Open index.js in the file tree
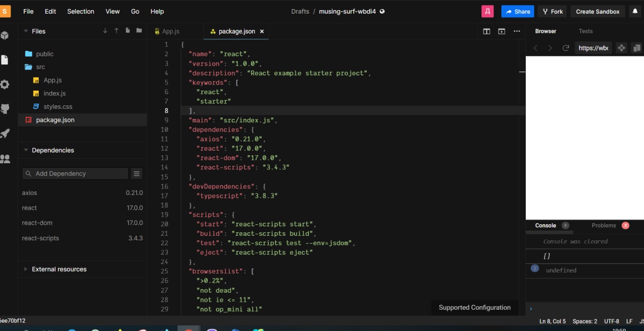This screenshot has width=644, height=331. tap(54, 93)
